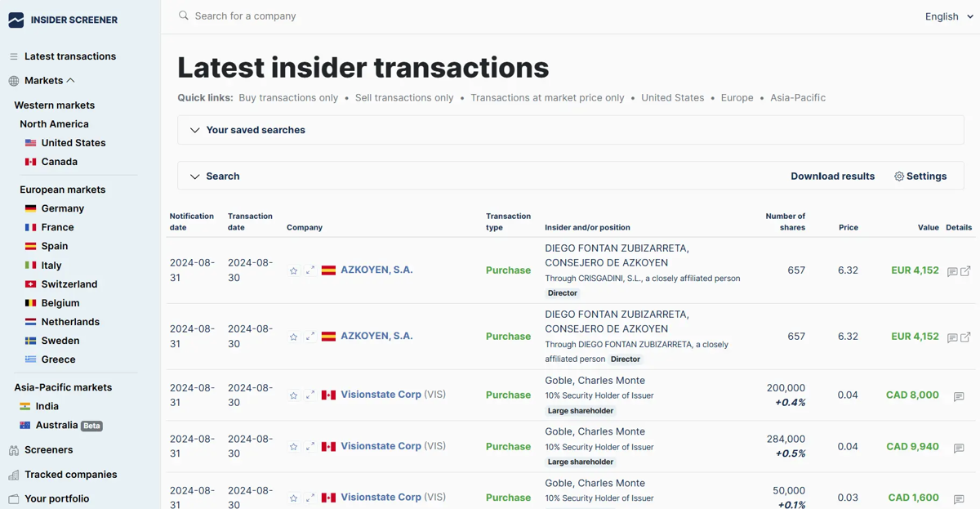Open comment icon for CAD 8,000 row
Viewport: 980px width, 509px height.
(x=959, y=396)
